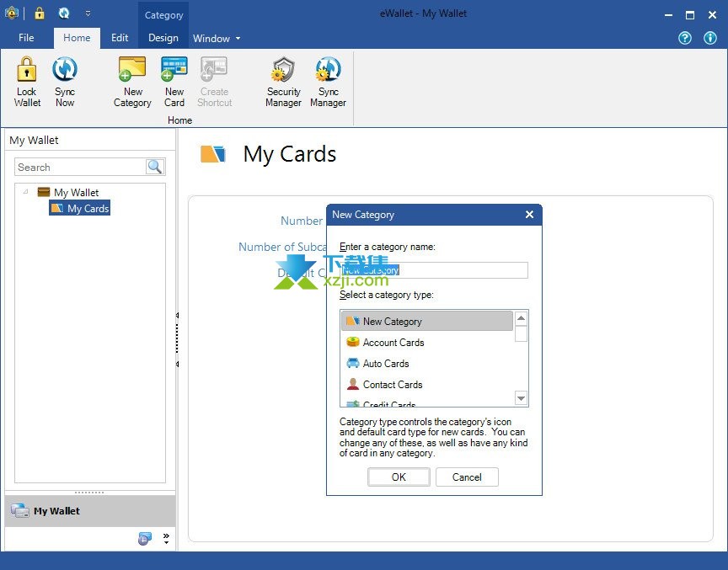This screenshot has width=728, height=570.
Task: Click the eWallet app icon in title bar
Action: (x=12, y=13)
